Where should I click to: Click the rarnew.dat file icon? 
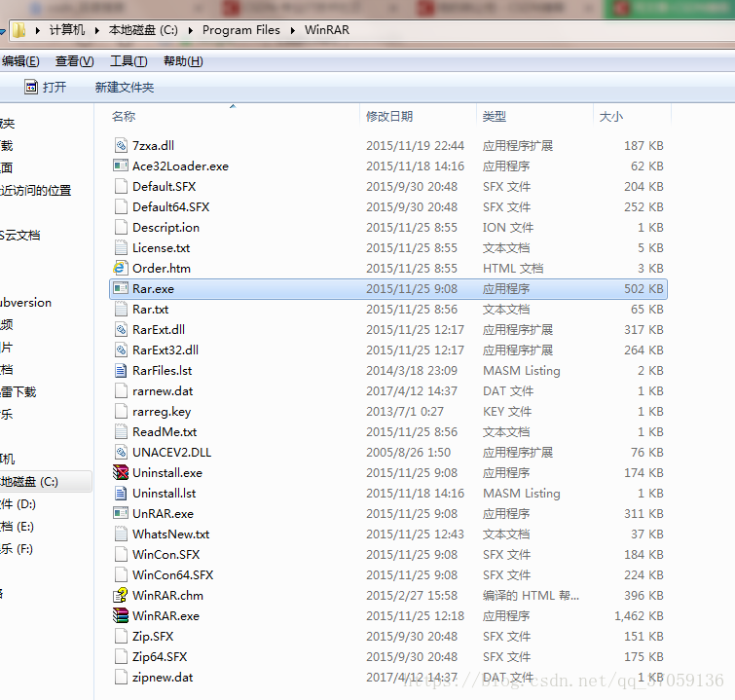coord(121,391)
